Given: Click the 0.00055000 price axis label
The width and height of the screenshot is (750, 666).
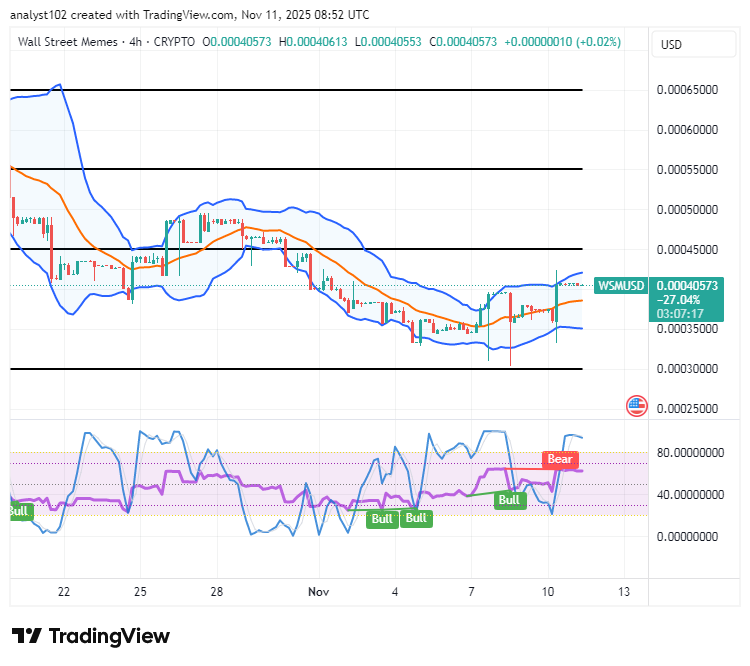Looking at the screenshot, I should click(687, 170).
